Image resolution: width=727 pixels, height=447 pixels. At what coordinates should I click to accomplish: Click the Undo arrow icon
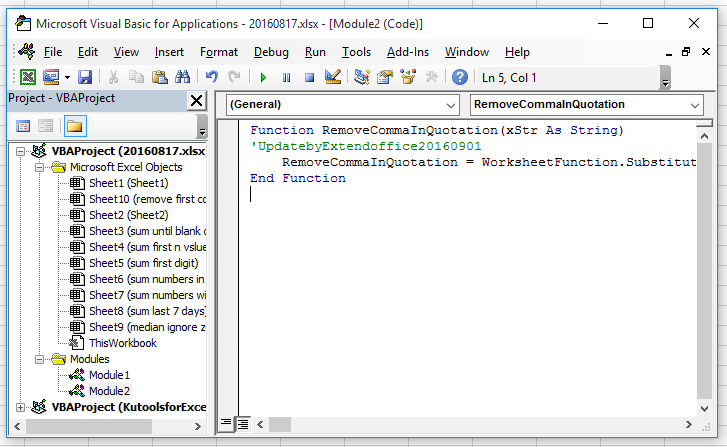(211, 77)
